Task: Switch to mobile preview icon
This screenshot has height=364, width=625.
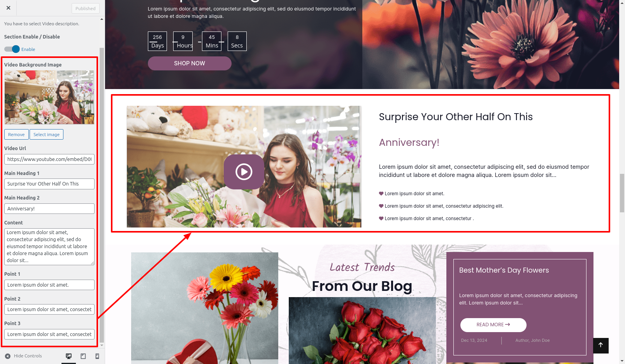Action: click(97, 356)
